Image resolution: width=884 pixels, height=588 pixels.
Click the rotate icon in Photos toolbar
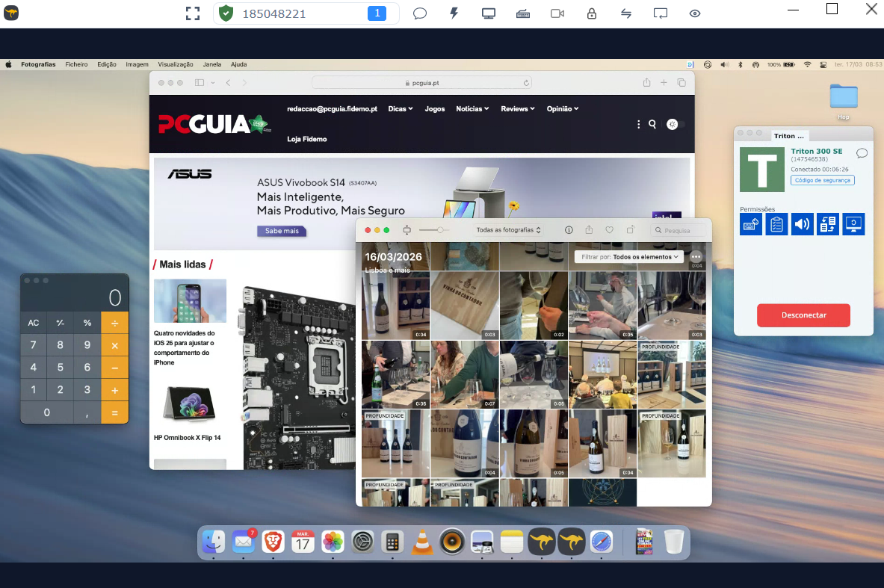coord(630,229)
